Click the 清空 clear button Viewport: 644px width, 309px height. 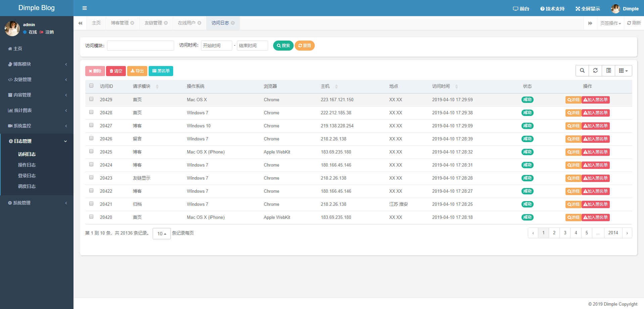click(x=116, y=71)
